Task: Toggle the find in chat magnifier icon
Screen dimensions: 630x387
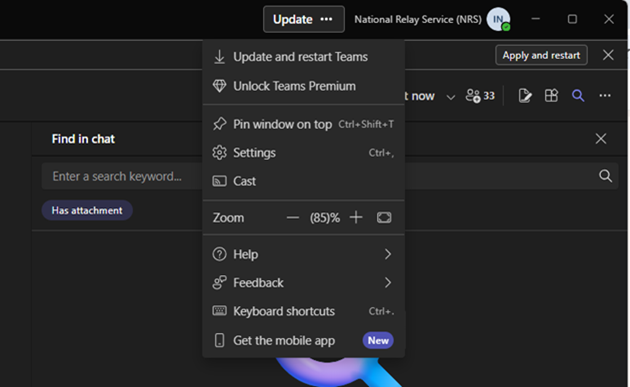Action: pos(578,96)
